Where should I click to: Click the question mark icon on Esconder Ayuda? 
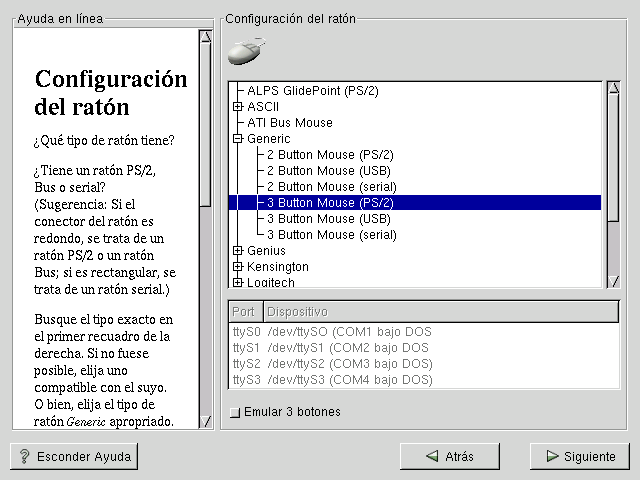click(x=24, y=456)
